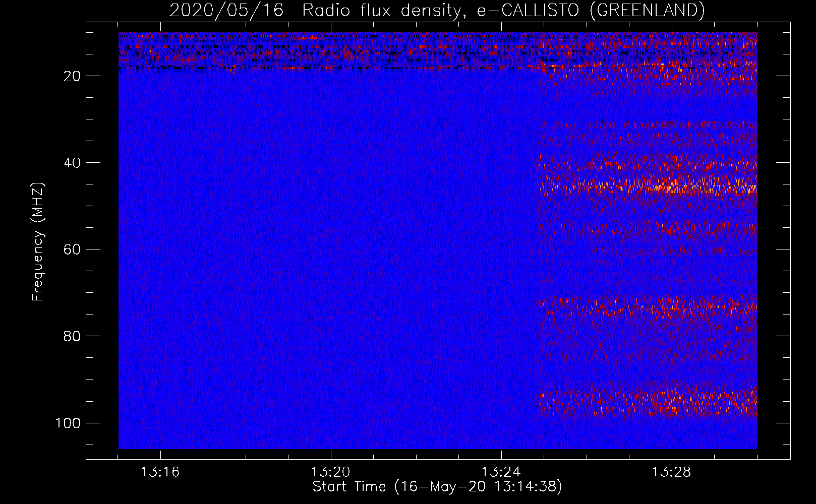Click the 20 frequency tick label
816x504 pixels.
point(73,76)
